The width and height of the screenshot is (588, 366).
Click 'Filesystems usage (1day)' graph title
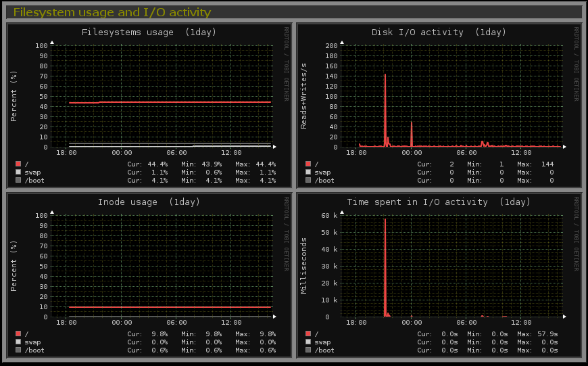coord(149,32)
